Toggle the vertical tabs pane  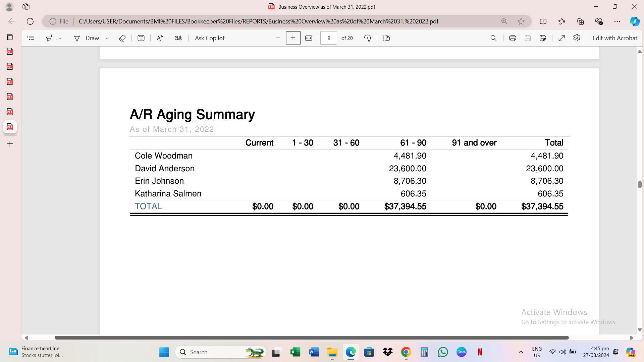click(x=10, y=37)
